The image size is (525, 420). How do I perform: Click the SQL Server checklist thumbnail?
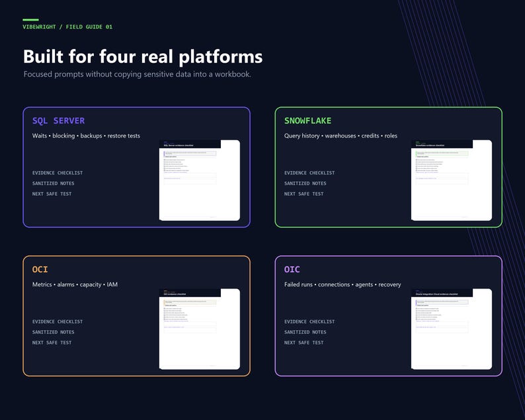click(x=200, y=180)
